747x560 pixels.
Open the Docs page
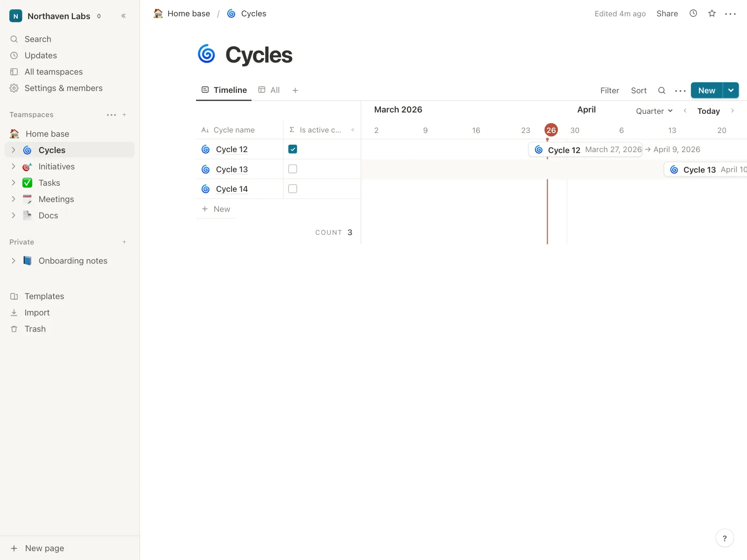pos(49,216)
